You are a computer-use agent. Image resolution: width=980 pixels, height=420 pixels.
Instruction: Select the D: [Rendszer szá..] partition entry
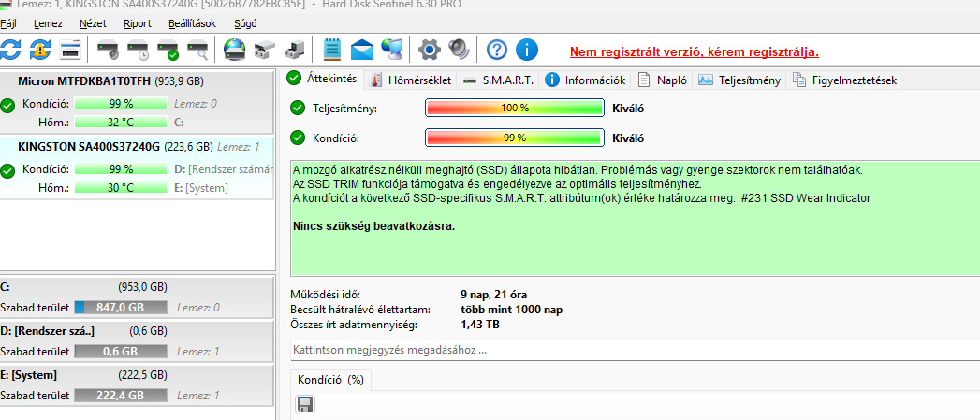pos(137,341)
